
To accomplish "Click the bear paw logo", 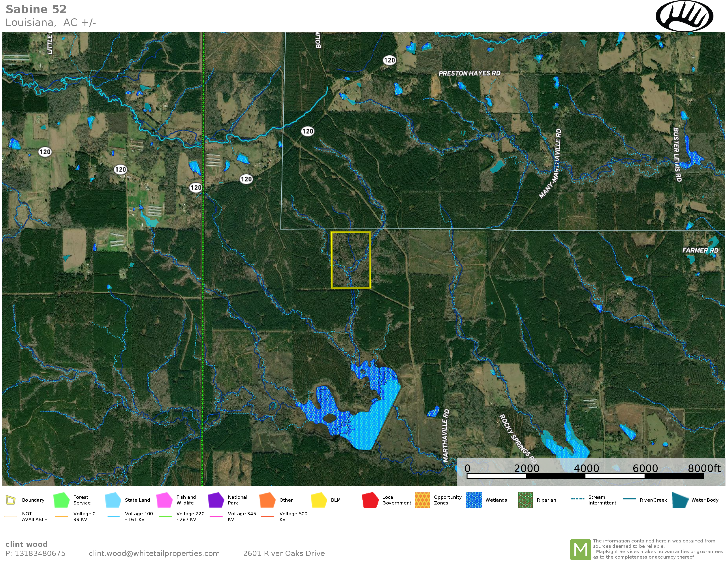I will coord(684,16).
